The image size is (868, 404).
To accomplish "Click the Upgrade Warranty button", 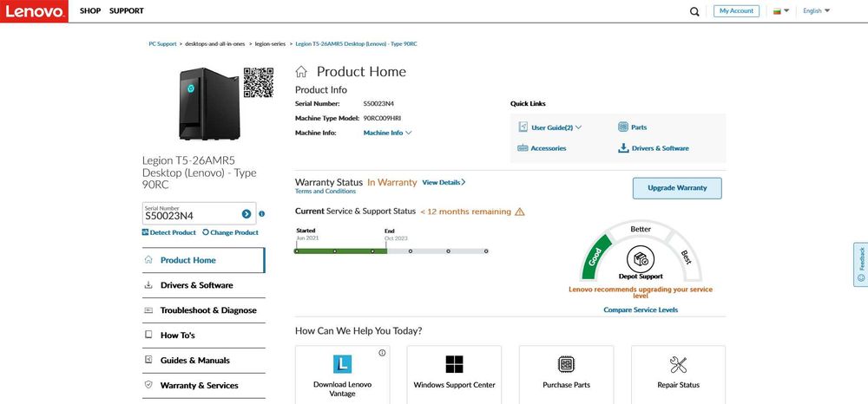I will click(677, 188).
